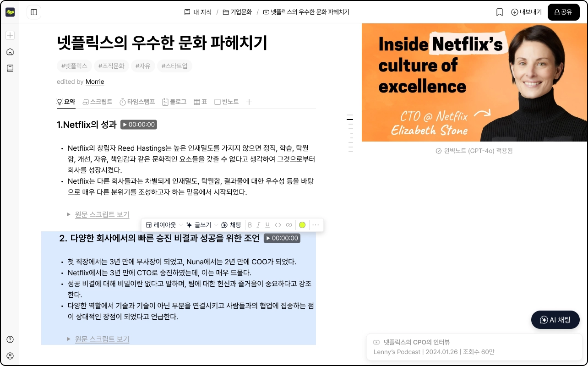Click the bullet starting 첫 직장에서는 3년 만에
Image resolution: width=588 pixels, height=366 pixels.
click(182, 262)
